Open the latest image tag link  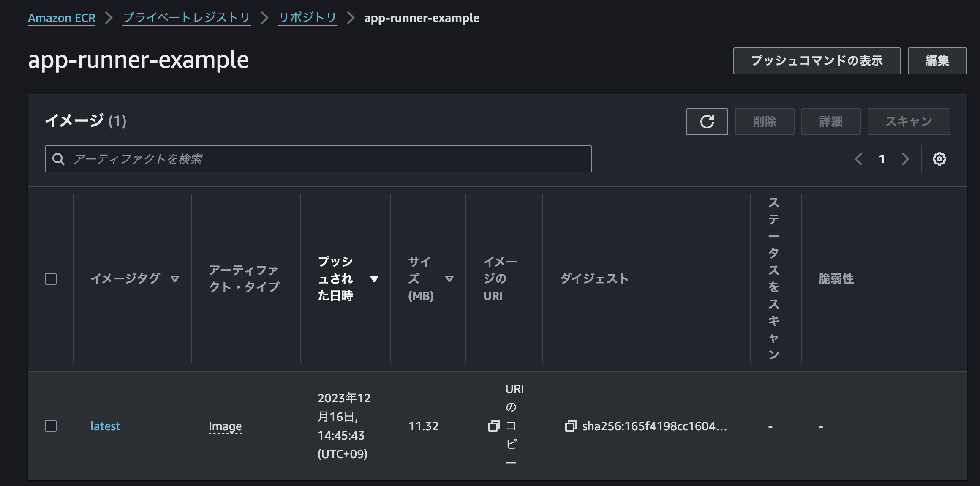tap(105, 426)
